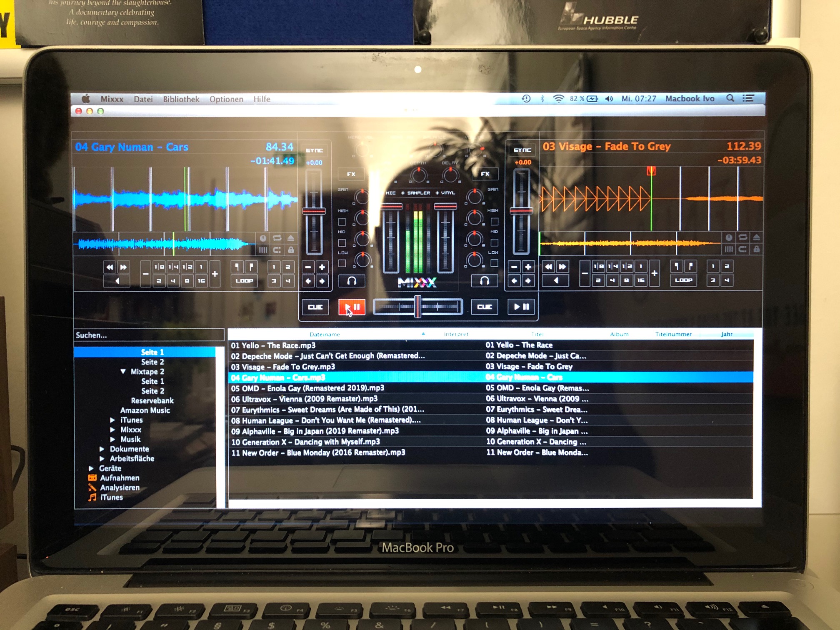Click left deck headphone cue button

click(352, 281)
